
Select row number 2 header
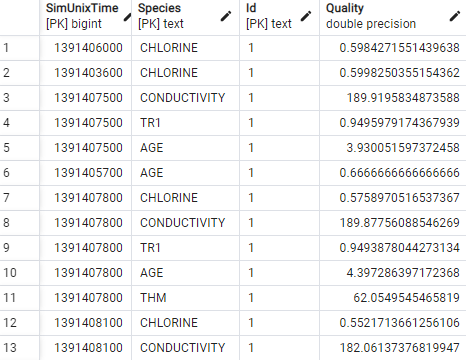(x=19, y=73)
